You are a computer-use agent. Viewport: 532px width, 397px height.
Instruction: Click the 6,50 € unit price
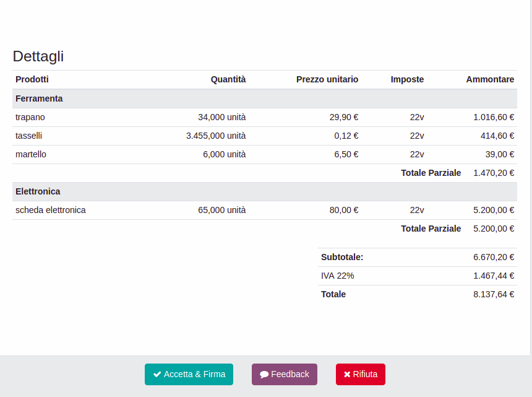346,154
